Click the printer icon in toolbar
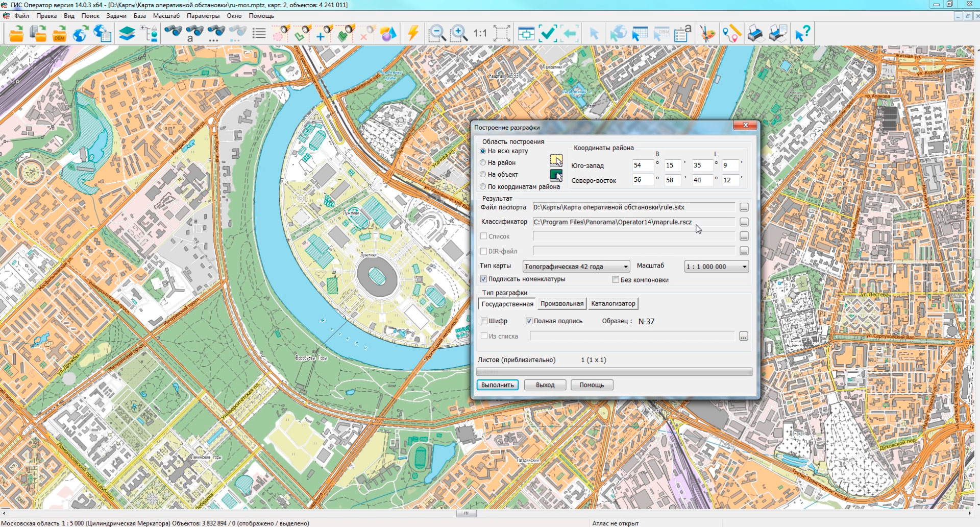Image resolution: width=980 pixels, height=527 pixels. tap(755, 34)
